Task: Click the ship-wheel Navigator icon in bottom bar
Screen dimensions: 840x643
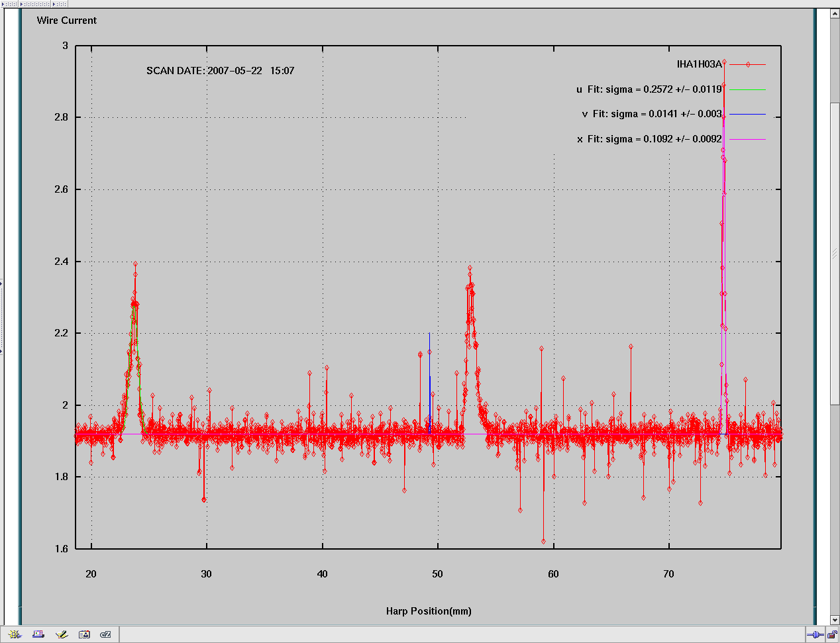Action: tap(15, 634)
